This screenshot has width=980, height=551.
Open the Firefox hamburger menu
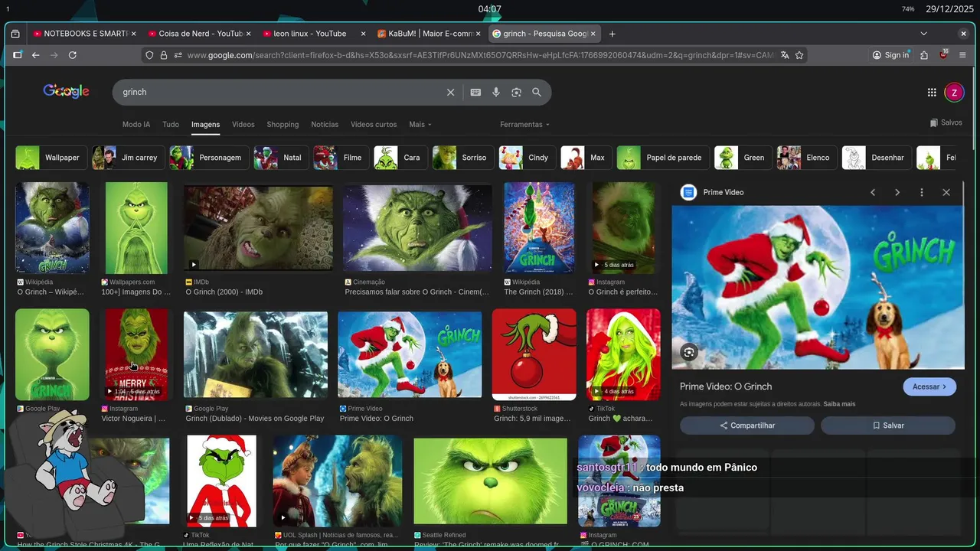click(x=962, y=55)
